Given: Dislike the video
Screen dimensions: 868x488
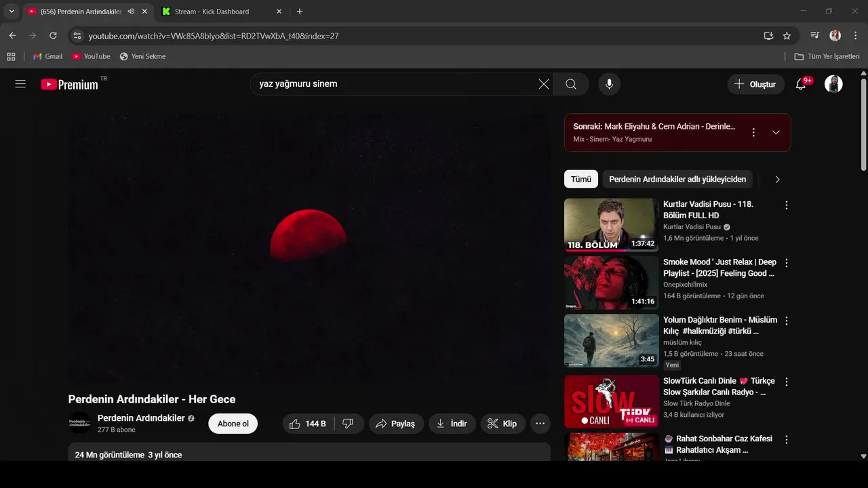Looking at the screenshot, I should coord(349,424).
